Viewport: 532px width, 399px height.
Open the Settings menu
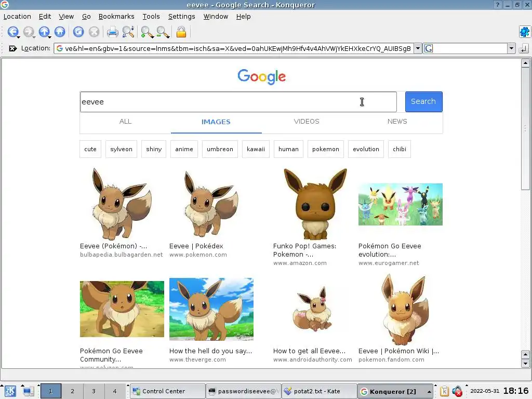181,16
